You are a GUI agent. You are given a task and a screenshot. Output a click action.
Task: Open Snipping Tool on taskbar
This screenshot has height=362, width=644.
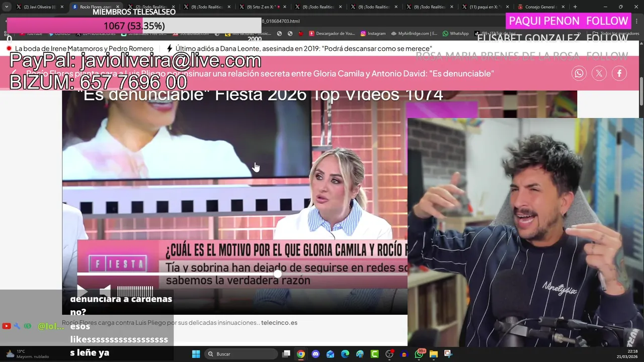[x=448, y=354]
